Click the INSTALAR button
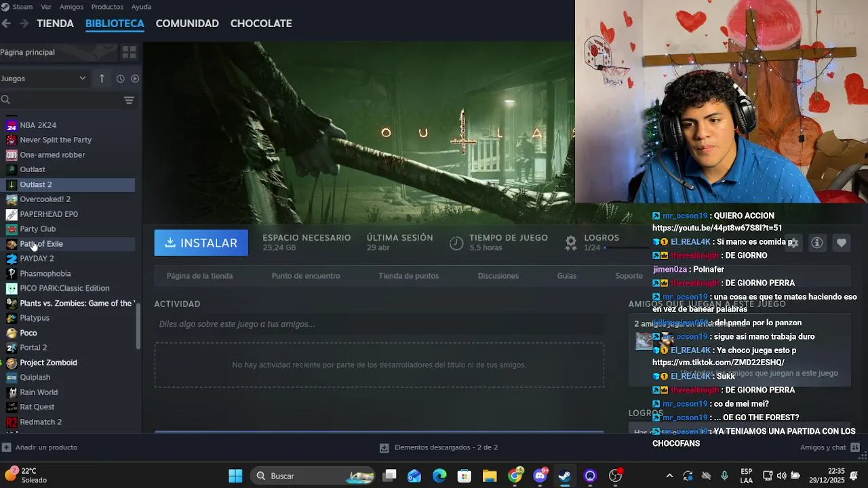 (201, 243)
